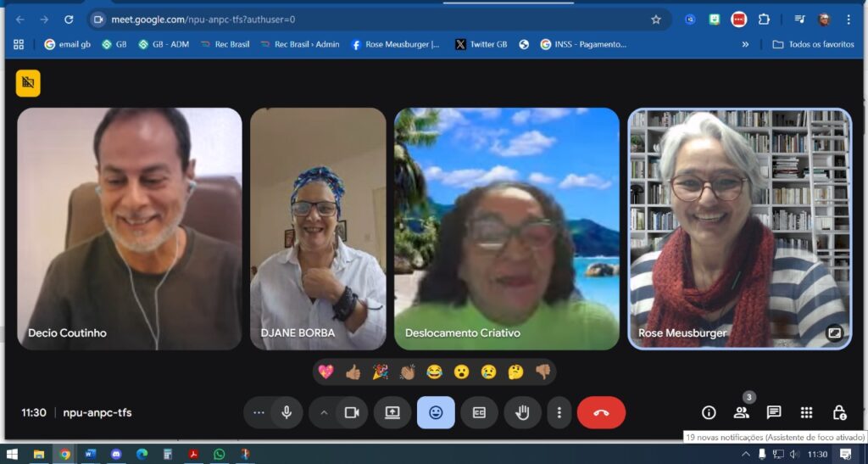Open the audio settings three-dot menu
Image resolution: width=868 pixels, height=464 pixels.
(x=259, y=412)
